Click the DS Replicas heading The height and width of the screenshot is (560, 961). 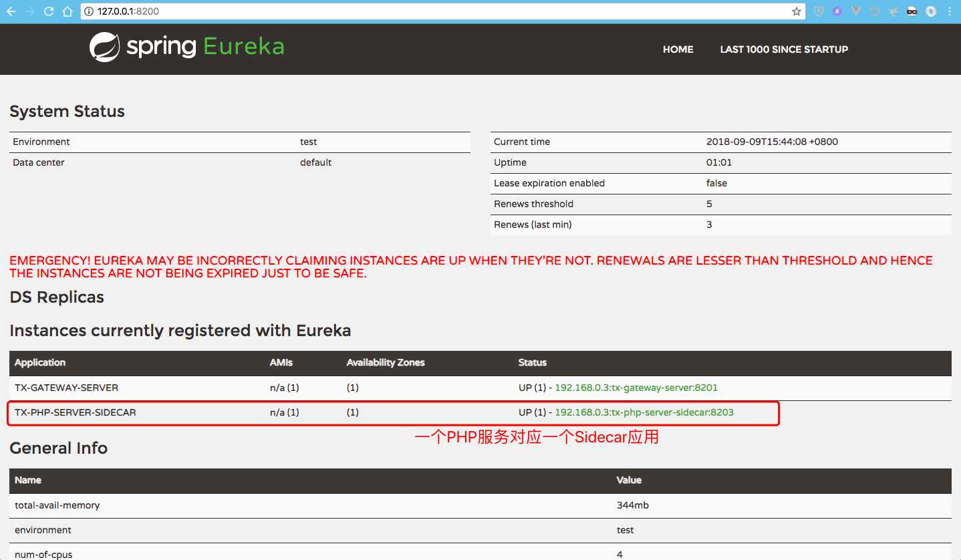(x=57, y=297)
